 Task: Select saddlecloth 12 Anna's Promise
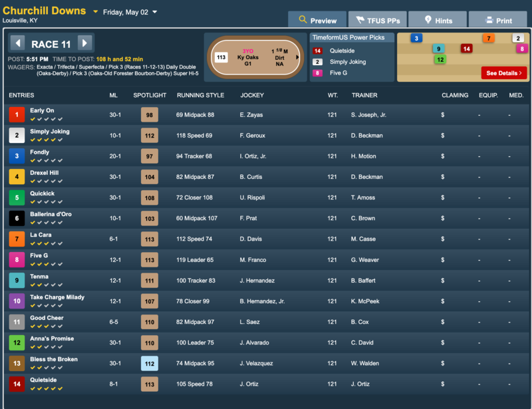tap(17, 342)
